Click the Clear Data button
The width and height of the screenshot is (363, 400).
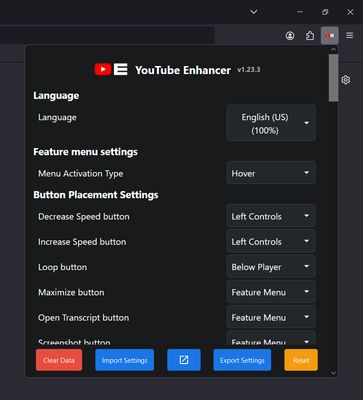click(59, 360)
